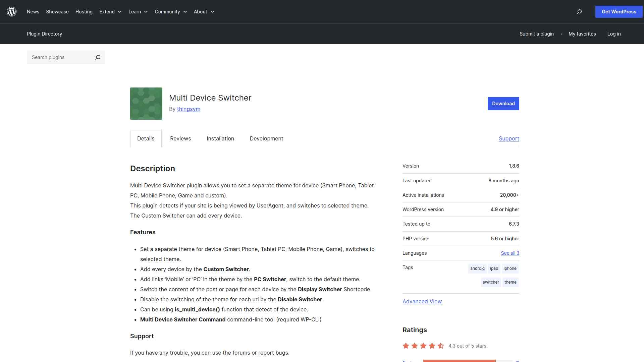Click the Ratings heading
644x362 pixels.
[x=415, y=330]
